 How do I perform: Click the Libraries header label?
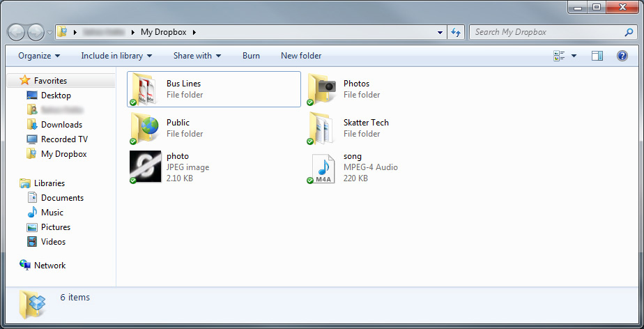pos(49,183)
